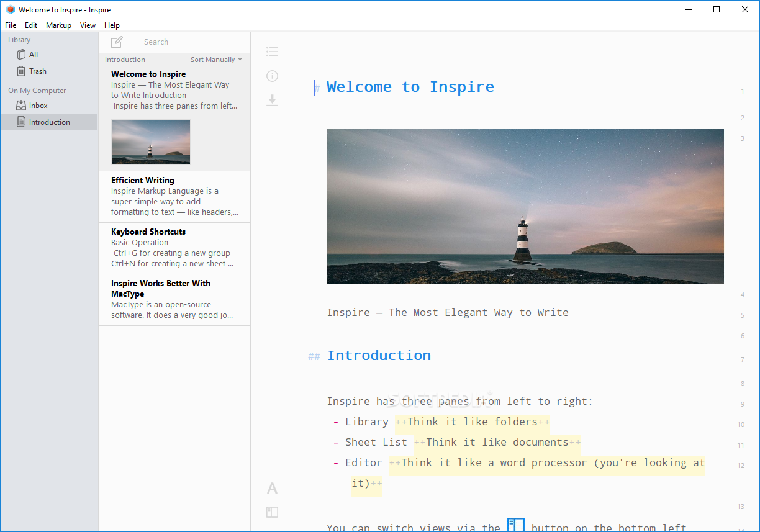Open the Help menu
Screen dimensions: 760x532
coord(112,25)
